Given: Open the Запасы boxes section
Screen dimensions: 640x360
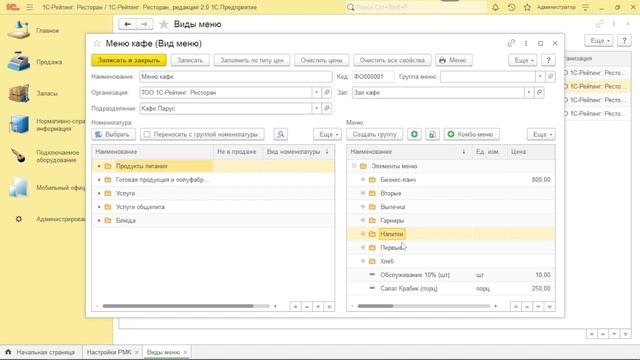Looking at the screenshot, I should [18, 93].
